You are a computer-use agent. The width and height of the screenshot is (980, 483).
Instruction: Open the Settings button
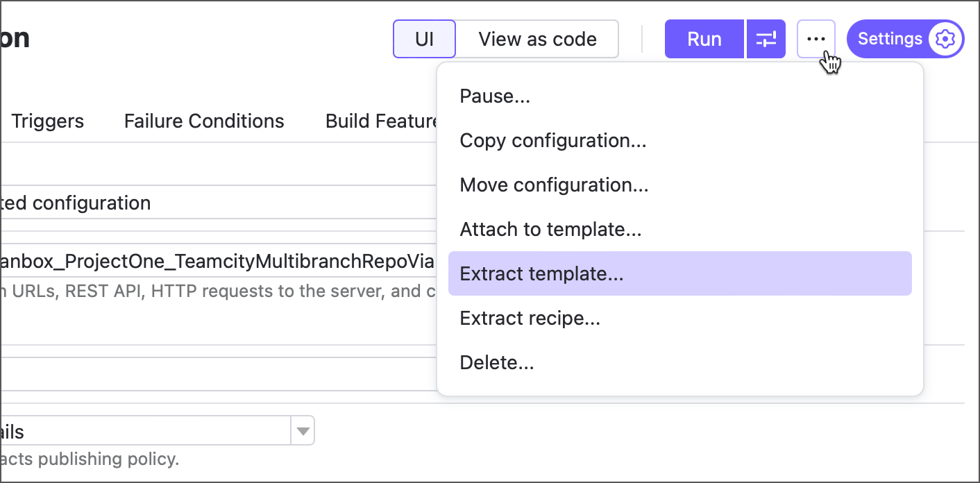coord(890,39)
